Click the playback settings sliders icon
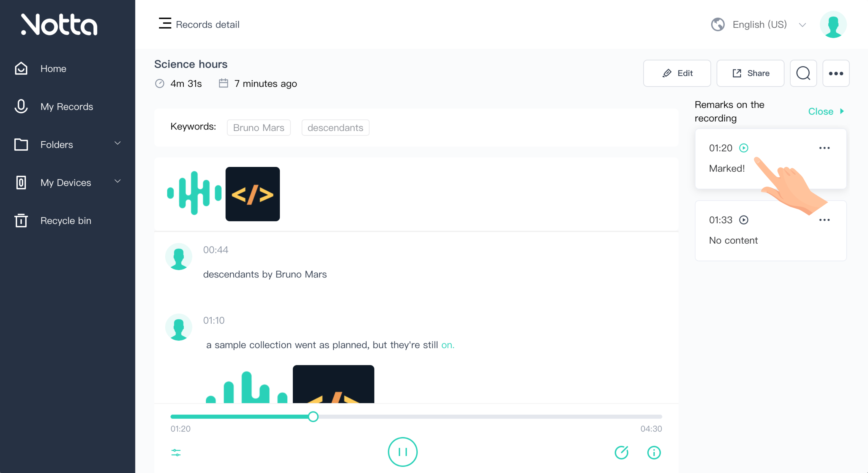The width and height of the screenshot is (868, 473). 176,452
